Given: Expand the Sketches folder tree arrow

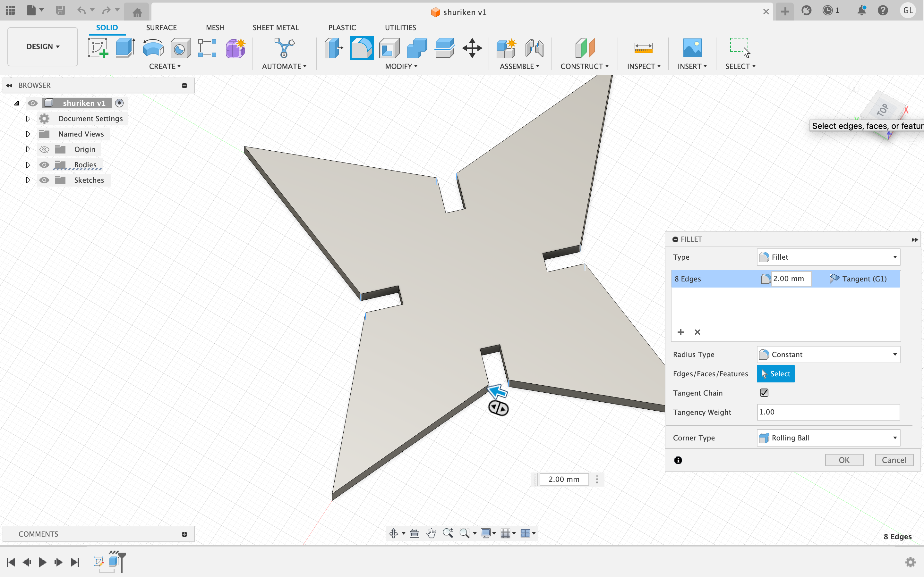Looking at the screenshot, I should click(x=28, y=180).
